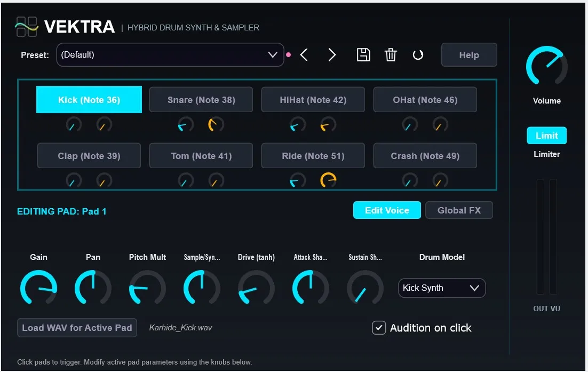Click the cyan mini knob under HiHat pad
The height and width of the screenshot is (372, 588).
298,124
